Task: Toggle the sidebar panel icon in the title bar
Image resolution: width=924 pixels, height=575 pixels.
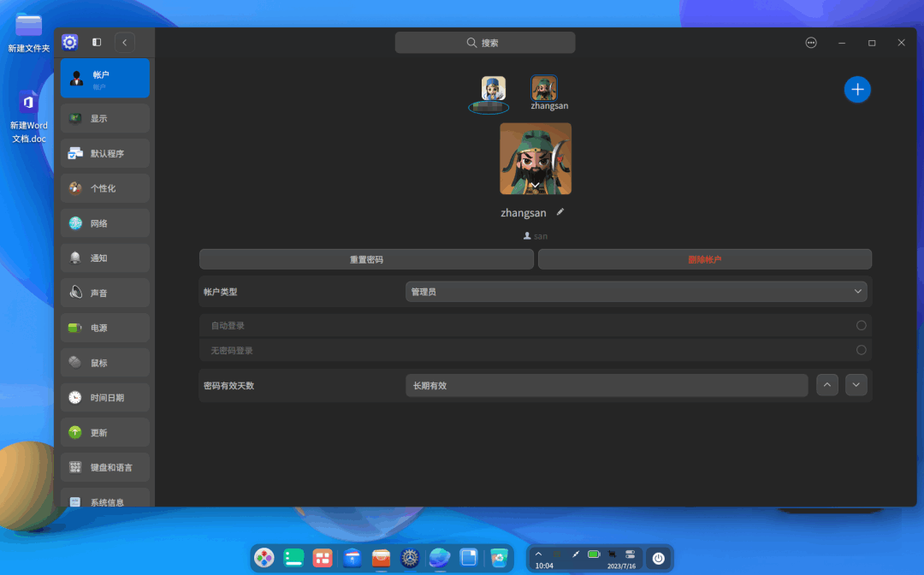Action: [x=97, y=43]
